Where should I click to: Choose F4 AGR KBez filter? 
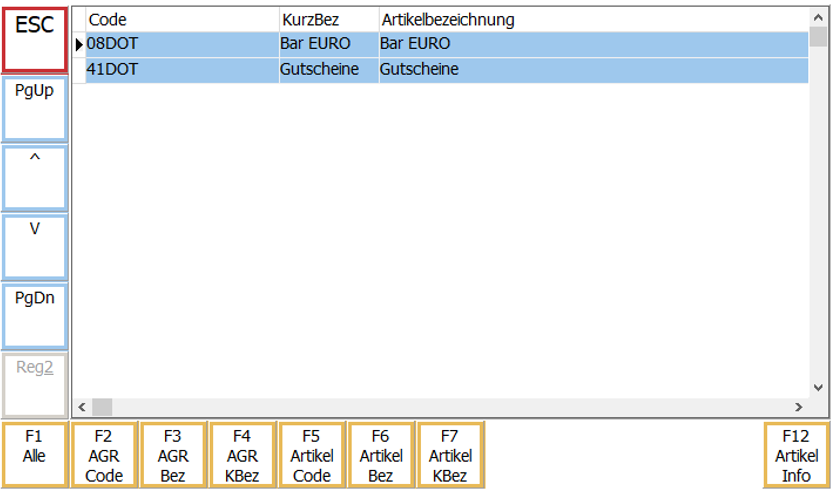point(242,455)
